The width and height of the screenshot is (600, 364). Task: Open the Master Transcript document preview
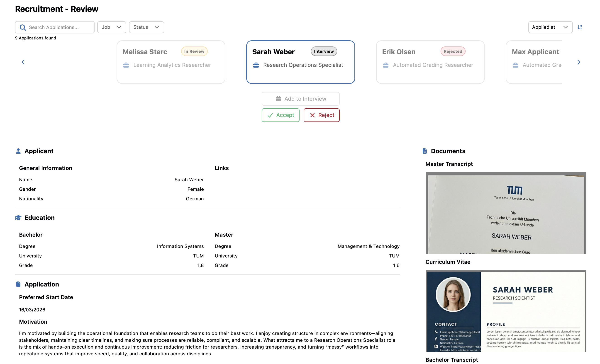[x=505, y=213]
